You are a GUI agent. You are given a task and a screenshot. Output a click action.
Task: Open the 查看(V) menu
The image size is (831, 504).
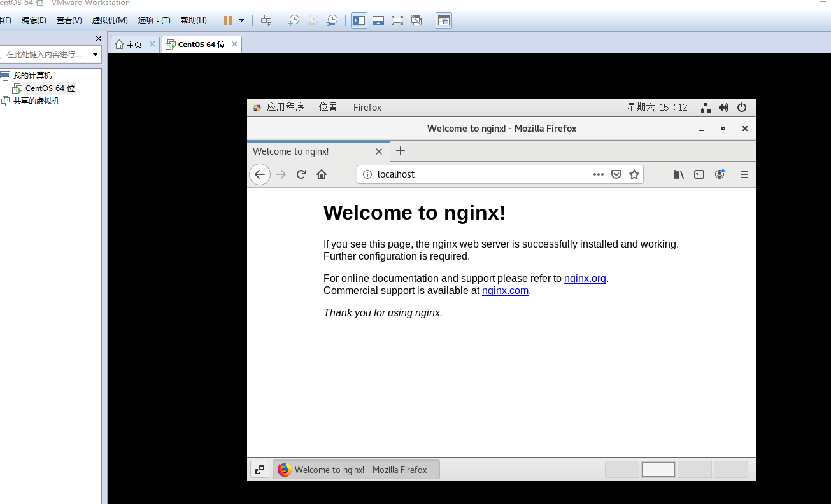click(x=69, y=20)
